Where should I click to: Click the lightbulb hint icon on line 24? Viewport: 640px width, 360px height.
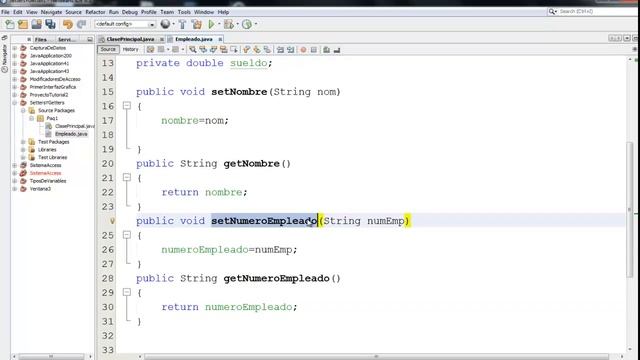[112, 221]
